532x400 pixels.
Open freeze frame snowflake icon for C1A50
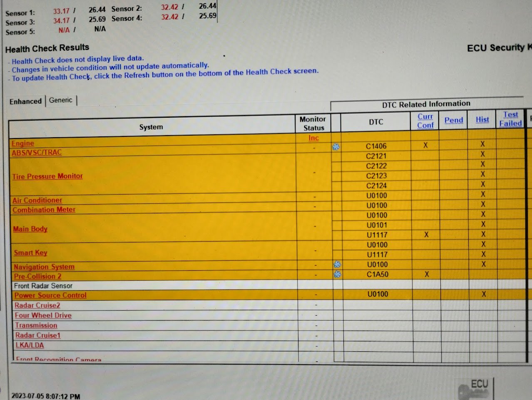[338, 274]
